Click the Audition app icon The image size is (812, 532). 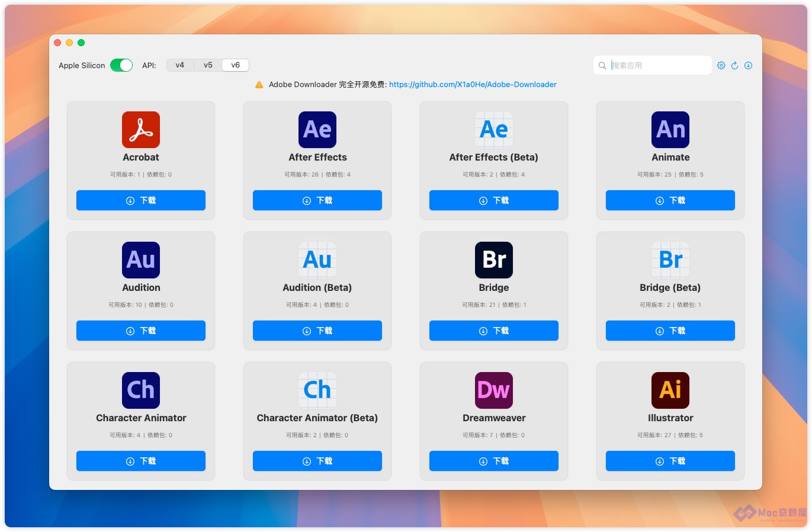click(x=141, y=260)
